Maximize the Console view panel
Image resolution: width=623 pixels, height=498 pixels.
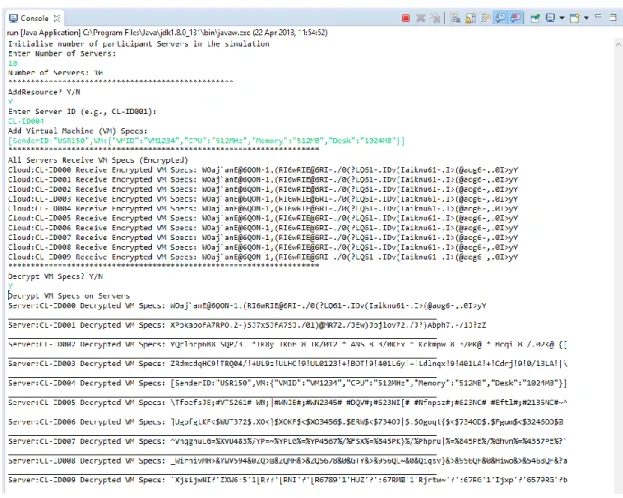coord(613,17)
